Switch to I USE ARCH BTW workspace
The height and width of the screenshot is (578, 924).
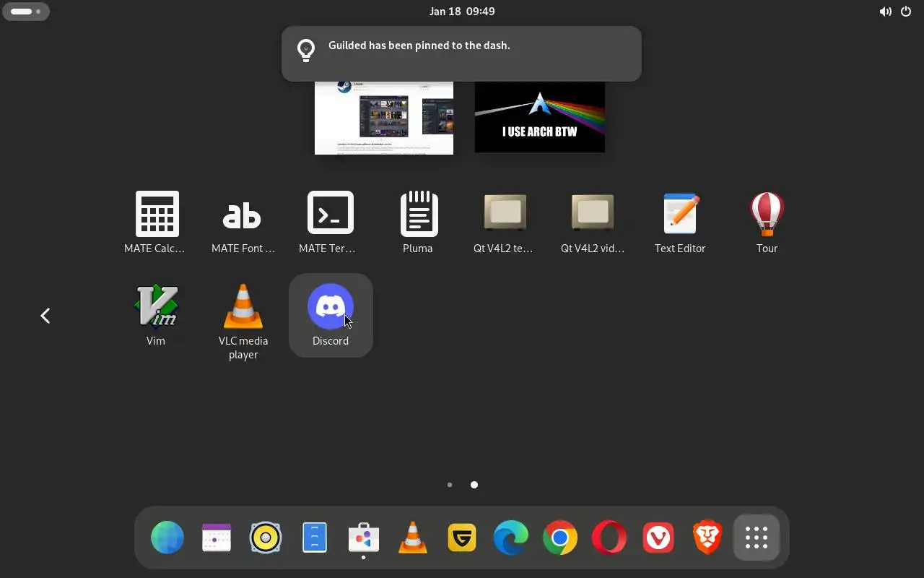point(540,117)
